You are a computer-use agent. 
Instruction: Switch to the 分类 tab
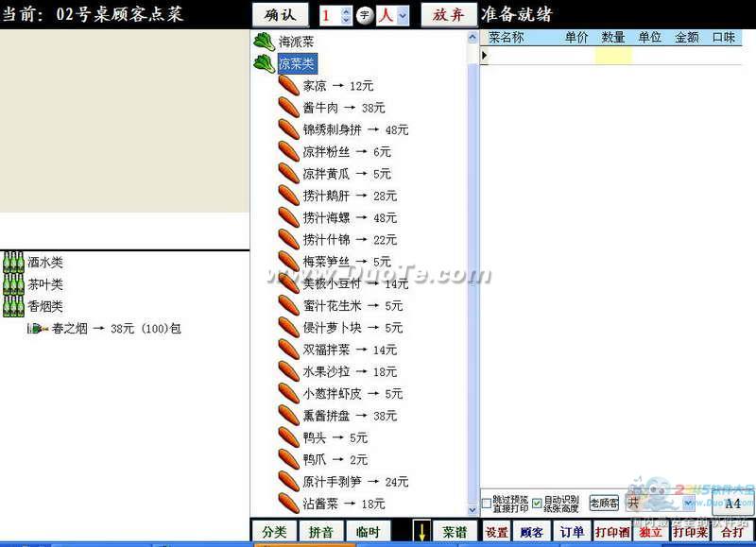click(x=274, y=532)
